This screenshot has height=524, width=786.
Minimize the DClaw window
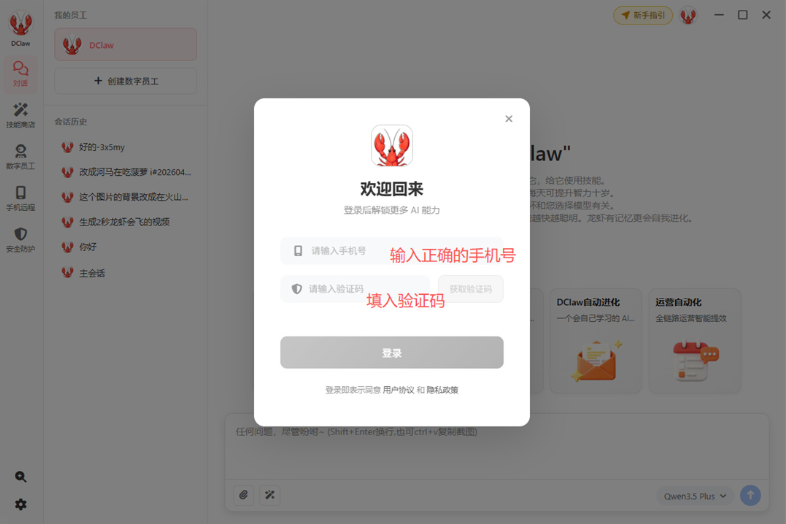tap(719, 15)
